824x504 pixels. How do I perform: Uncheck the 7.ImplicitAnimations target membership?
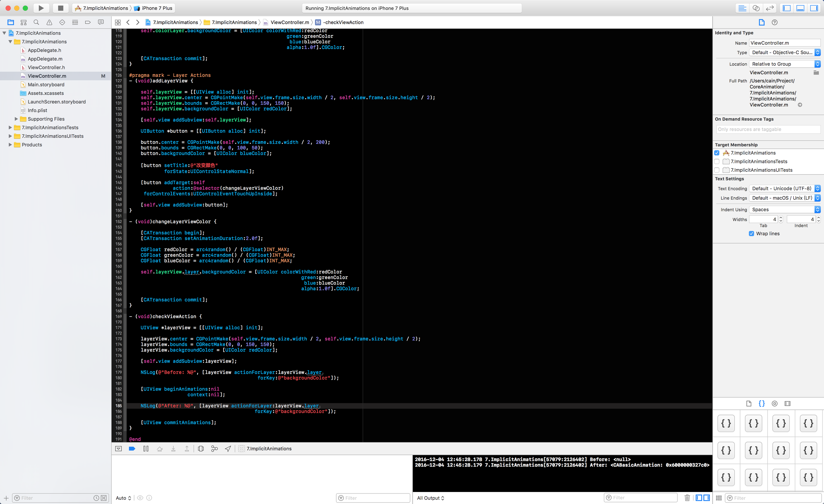point(717,153)
